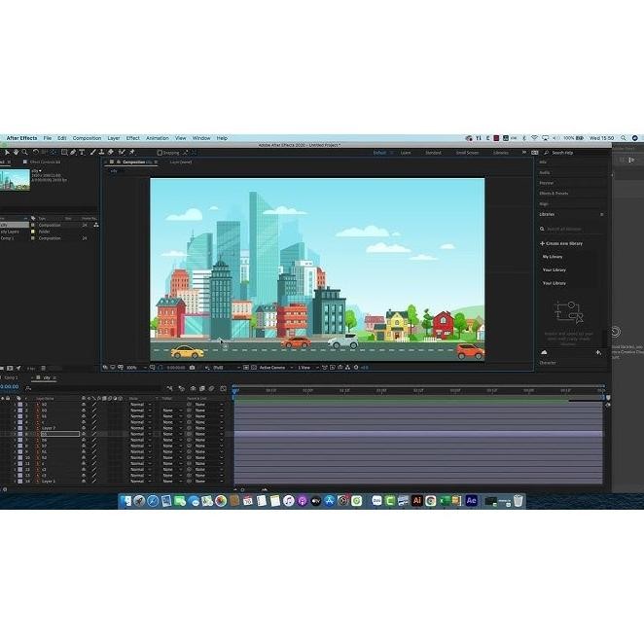Switch to the Standard workspace
The width and height of the screenshot is (644, 644).
433,153
